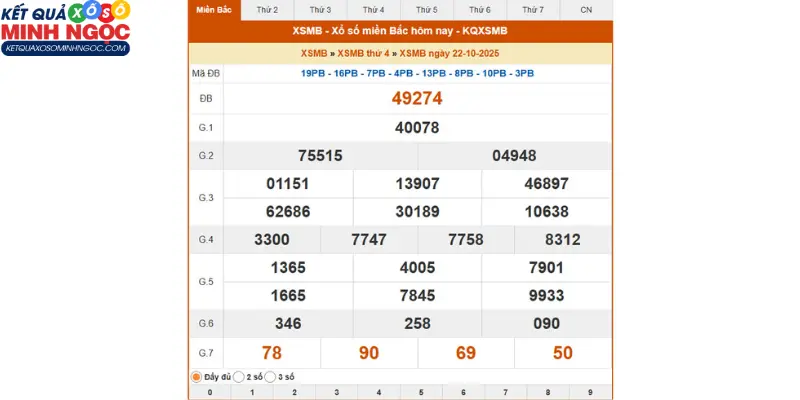
Task: Click G.6 number 090
Action: [546, 323]
